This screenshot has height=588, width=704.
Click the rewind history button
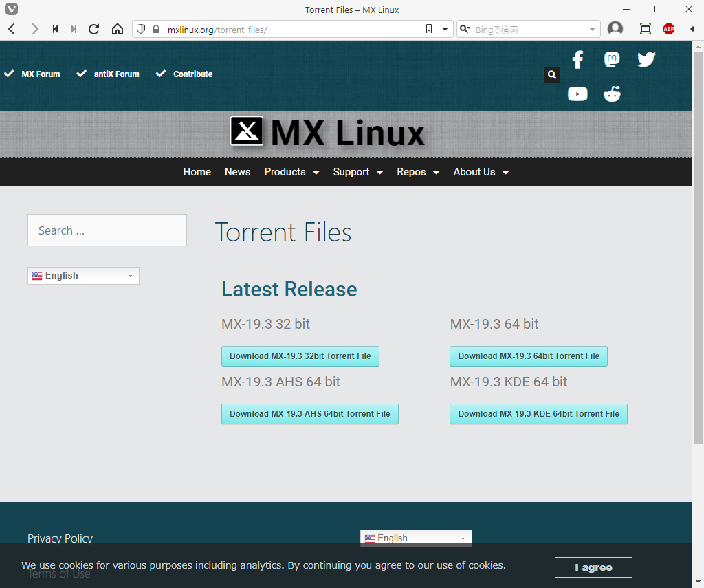[56, 29]
